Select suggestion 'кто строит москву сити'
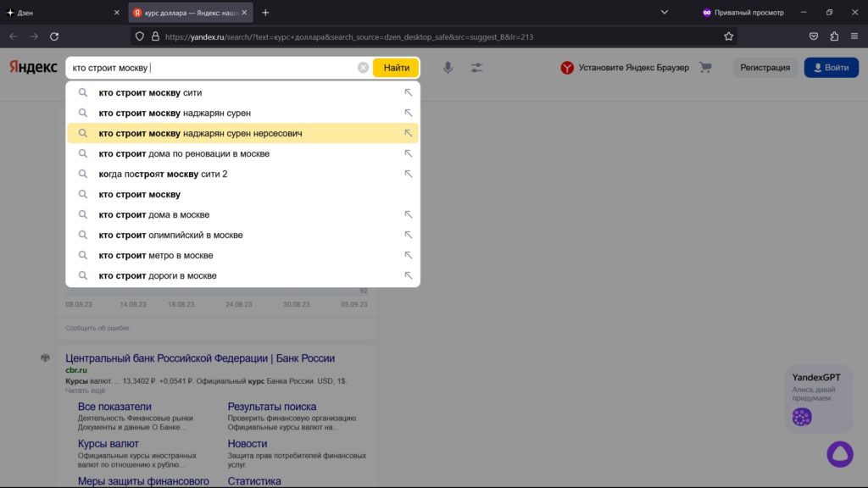 pyautogui.click(x=242, y=92)
